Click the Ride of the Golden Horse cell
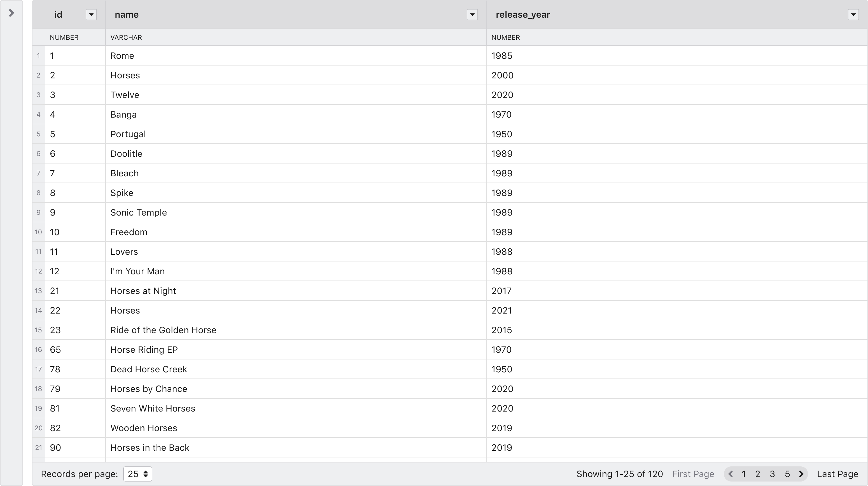The width and height of the screenshot is (868, 486). pos(163,330)
